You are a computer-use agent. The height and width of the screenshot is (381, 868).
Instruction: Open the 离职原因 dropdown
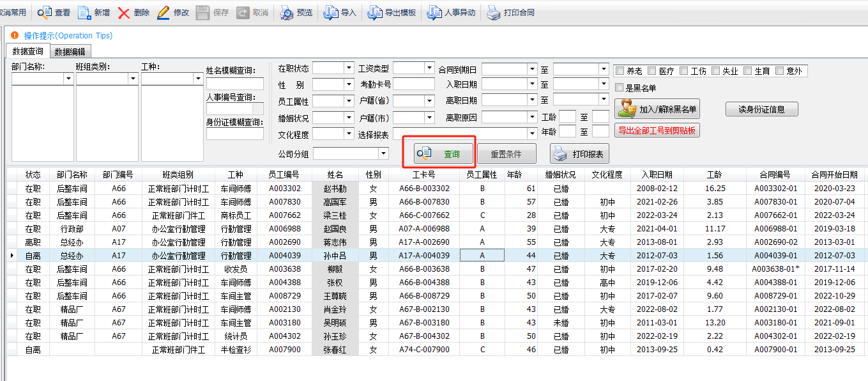click(x=533, y=118)
